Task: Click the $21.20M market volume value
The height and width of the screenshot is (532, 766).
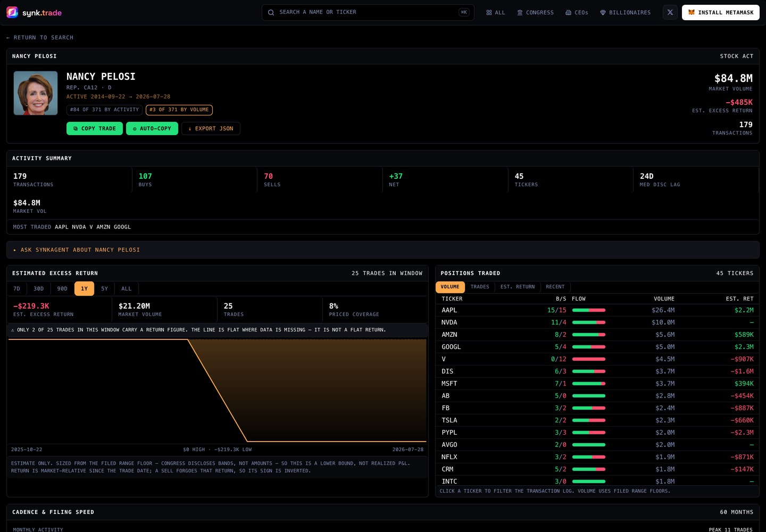Action: pos(134,306)
